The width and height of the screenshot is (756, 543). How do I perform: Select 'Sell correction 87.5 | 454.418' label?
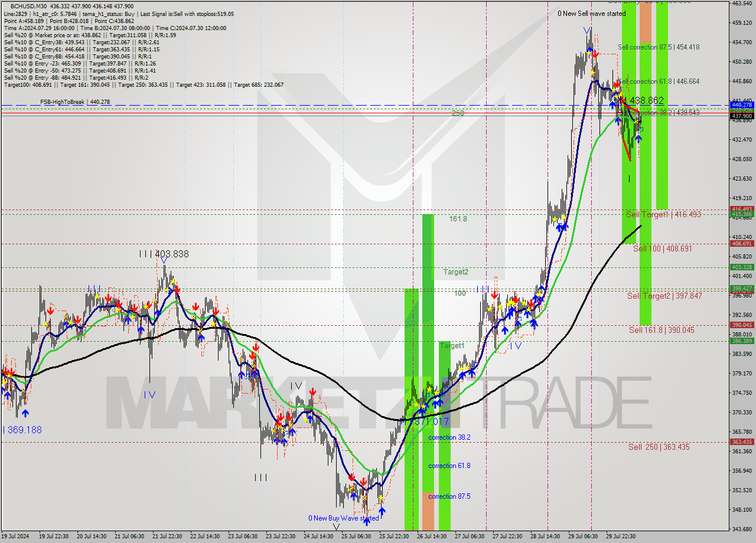tap(659, 47)
